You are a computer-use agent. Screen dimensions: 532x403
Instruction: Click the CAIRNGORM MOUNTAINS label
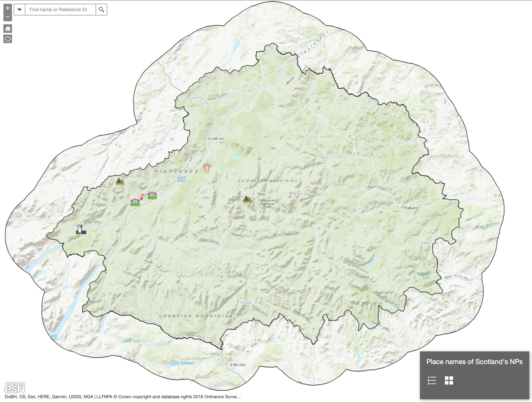coord(268,180)
